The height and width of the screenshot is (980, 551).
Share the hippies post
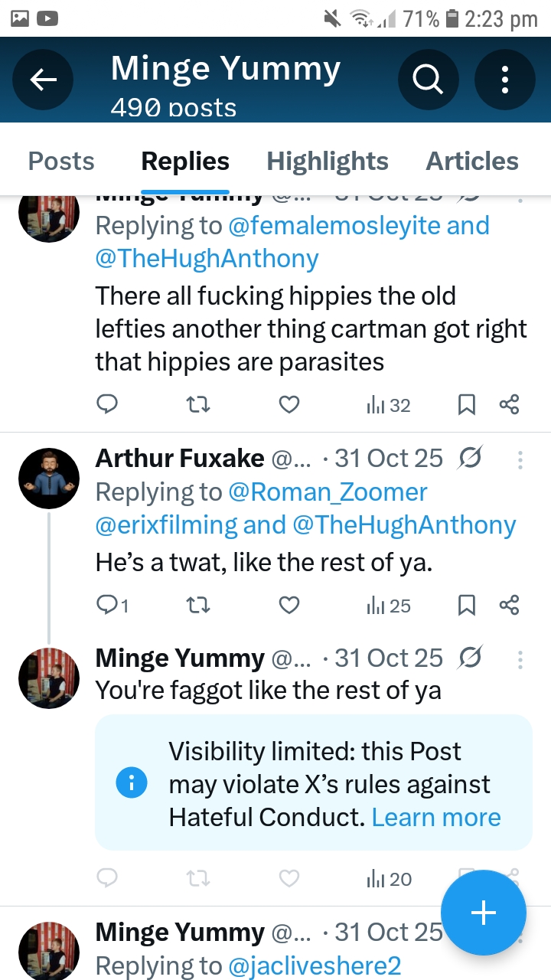(509, 404)
